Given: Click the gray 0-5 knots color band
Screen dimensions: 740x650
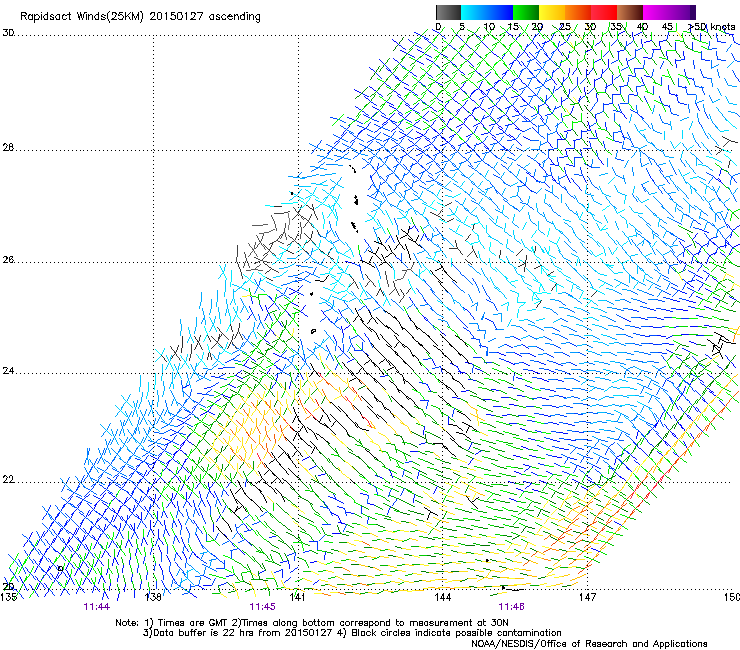Looking at the screenshot, I should pyautogui.click(x=448, y=12).
